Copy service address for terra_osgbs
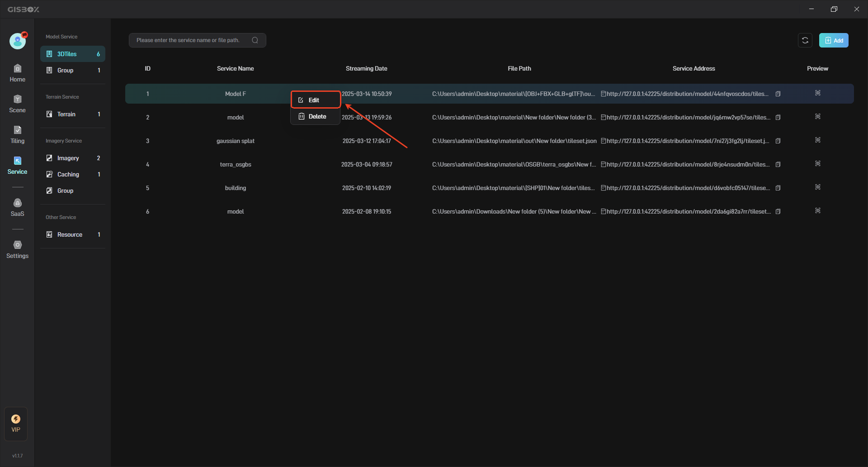This screenshot has width=868, height=467. click(x=778, y=165)
